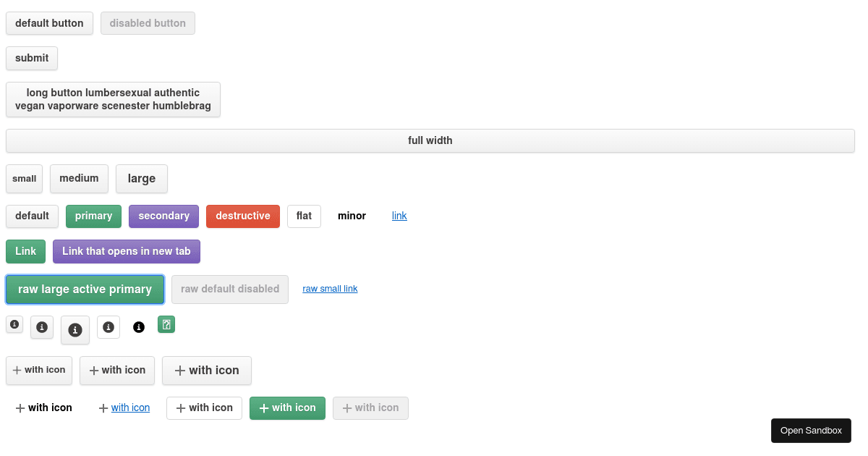Click the large plus 'with icon' button
The width and height of the screenshot is (868, 456).
[x=207, y=370]
